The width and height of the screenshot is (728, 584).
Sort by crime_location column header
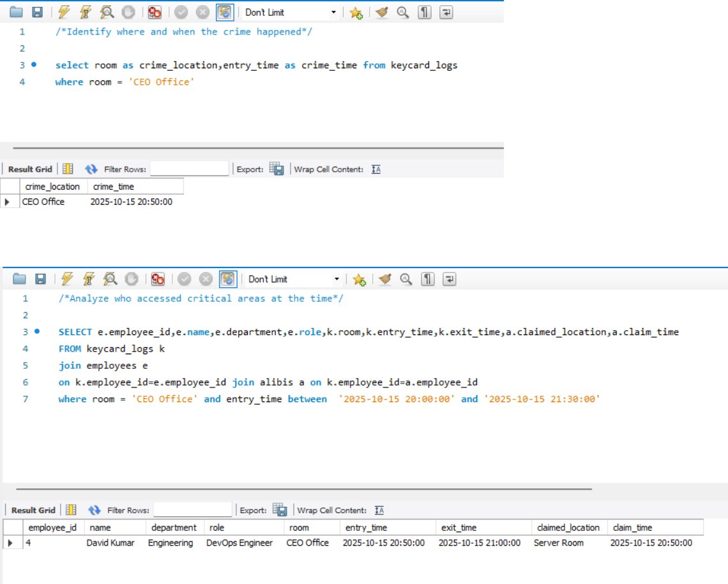click(54, 186)
